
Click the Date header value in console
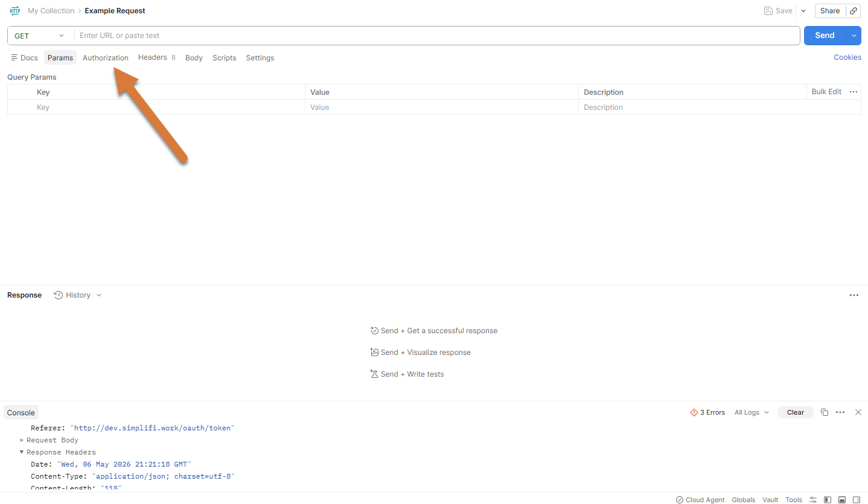124,464
